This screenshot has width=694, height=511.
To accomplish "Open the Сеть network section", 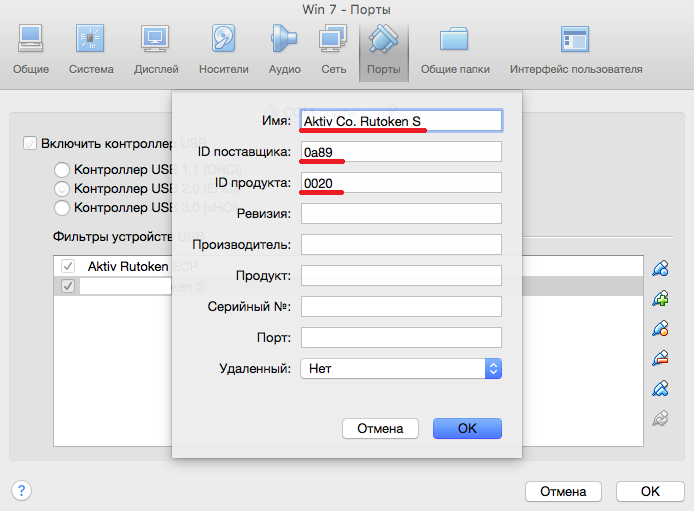I will tap(333, 49).
